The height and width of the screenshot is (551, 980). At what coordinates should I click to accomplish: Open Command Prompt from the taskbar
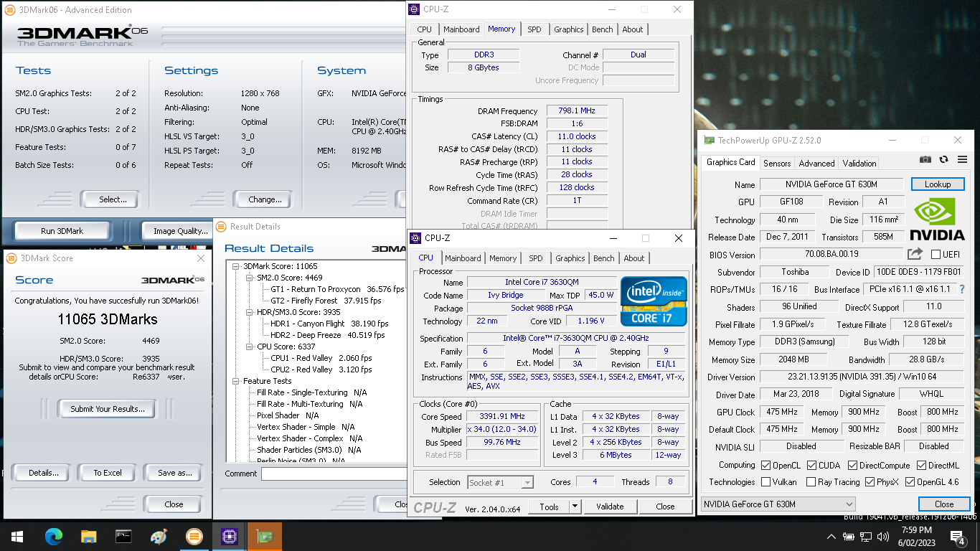123,537
